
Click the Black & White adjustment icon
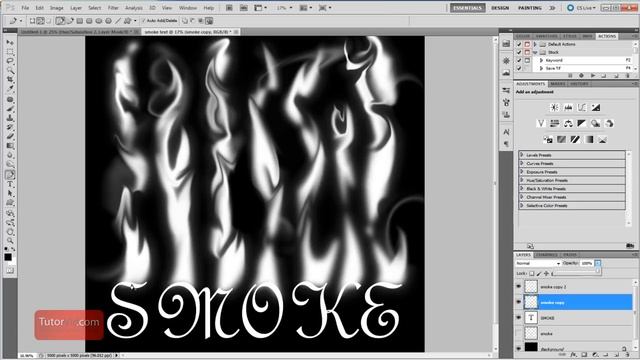click(581, 123)
